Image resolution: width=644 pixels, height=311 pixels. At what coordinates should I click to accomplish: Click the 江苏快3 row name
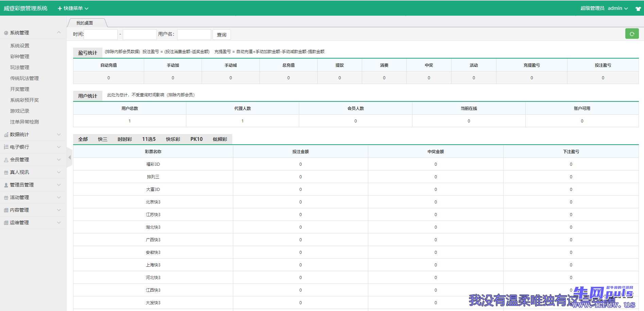pos(153,215)
